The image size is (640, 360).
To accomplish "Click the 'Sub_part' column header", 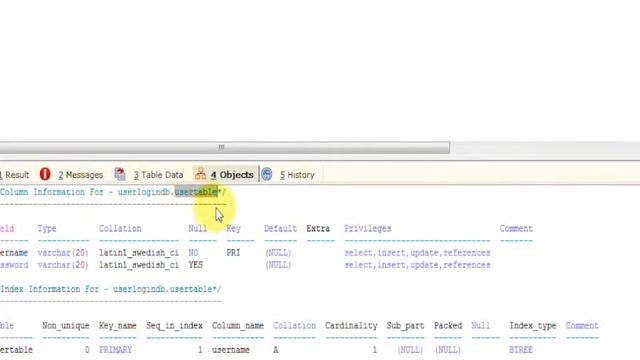I will coord(405,326).
